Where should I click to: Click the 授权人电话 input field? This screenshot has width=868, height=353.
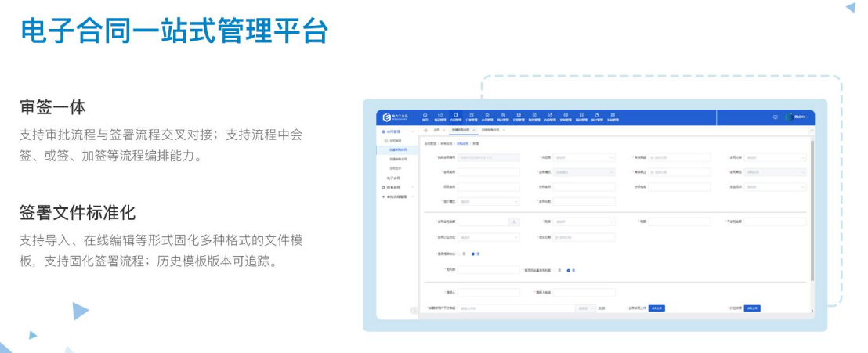click(x=584, y=293)
